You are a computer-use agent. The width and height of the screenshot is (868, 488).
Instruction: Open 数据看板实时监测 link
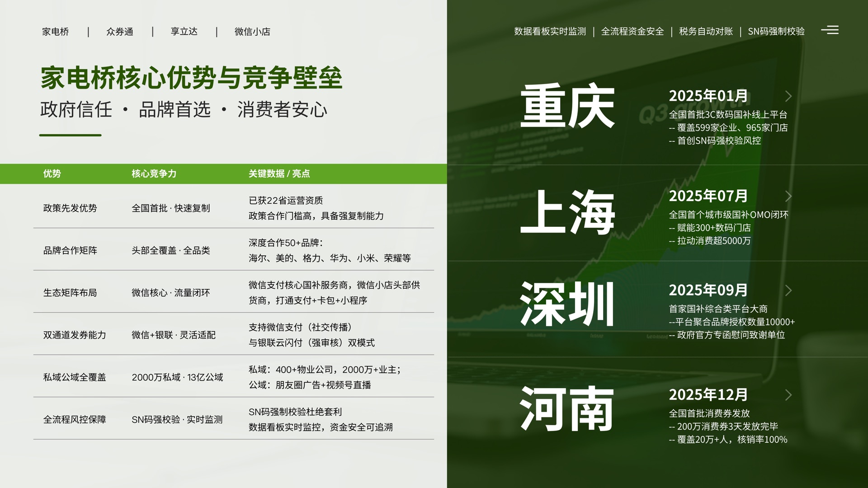coord(550,31)
